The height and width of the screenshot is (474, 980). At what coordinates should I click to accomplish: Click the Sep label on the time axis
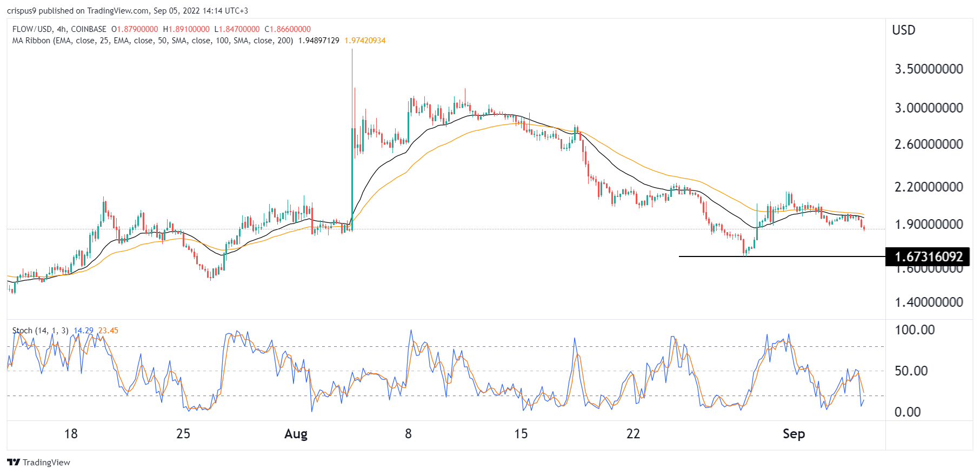tap(794, 434)
